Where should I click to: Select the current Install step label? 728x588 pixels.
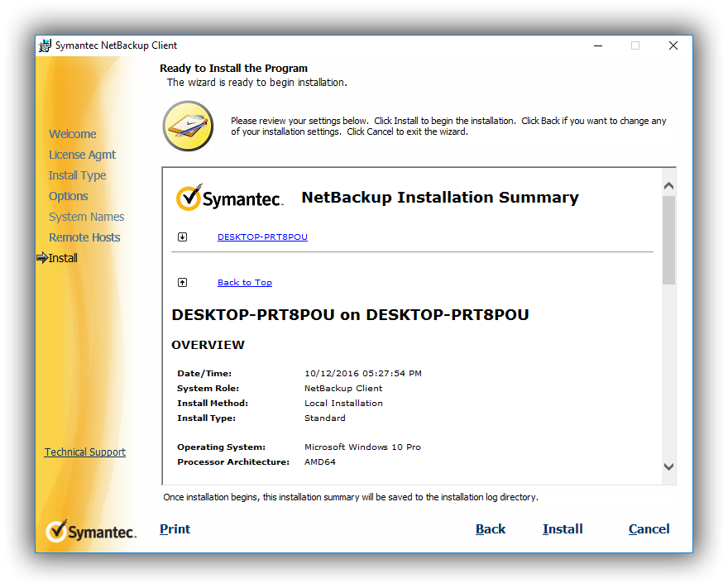coord(63,258)
